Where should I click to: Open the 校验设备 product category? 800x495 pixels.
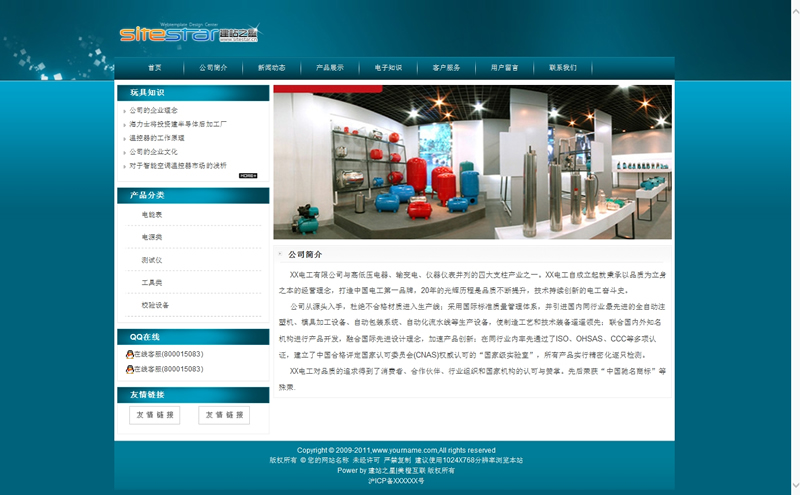click(155, 305)
